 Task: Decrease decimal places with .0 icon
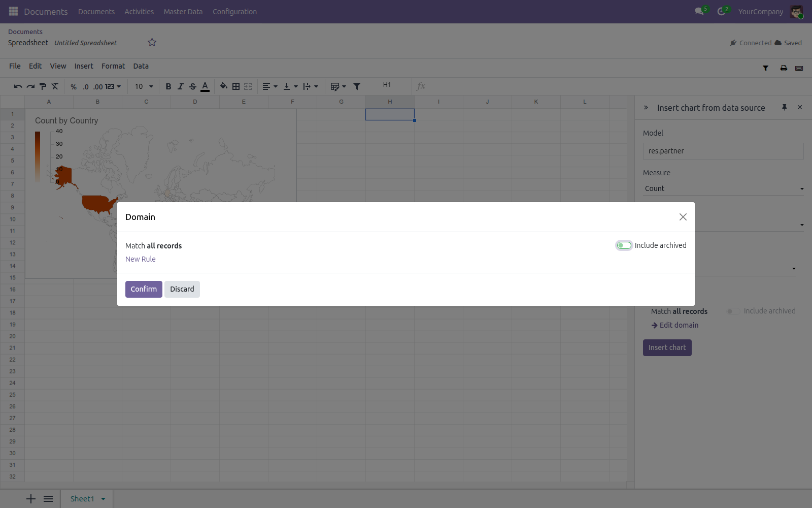pyautogui.click(x=86, y=87)
